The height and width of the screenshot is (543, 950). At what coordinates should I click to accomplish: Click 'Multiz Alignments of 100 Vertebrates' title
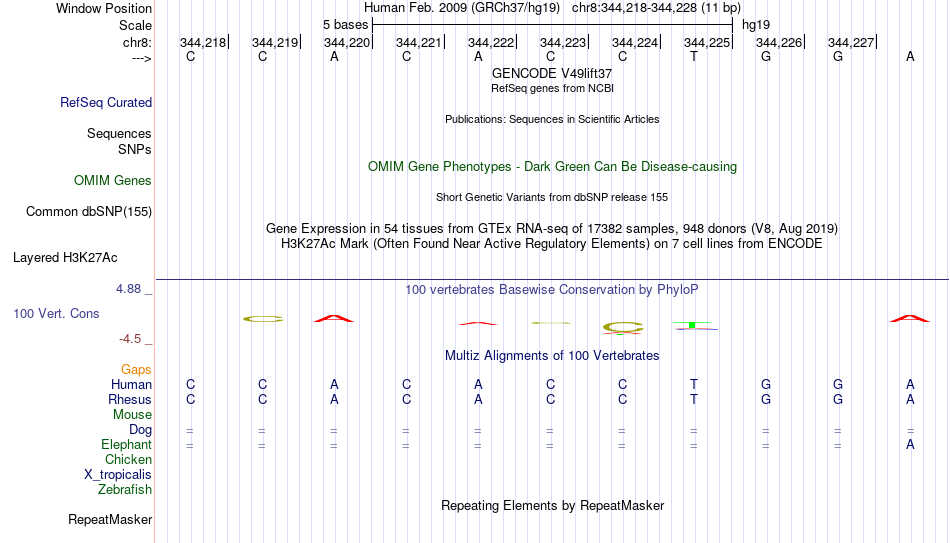click(x=552, y=356)
